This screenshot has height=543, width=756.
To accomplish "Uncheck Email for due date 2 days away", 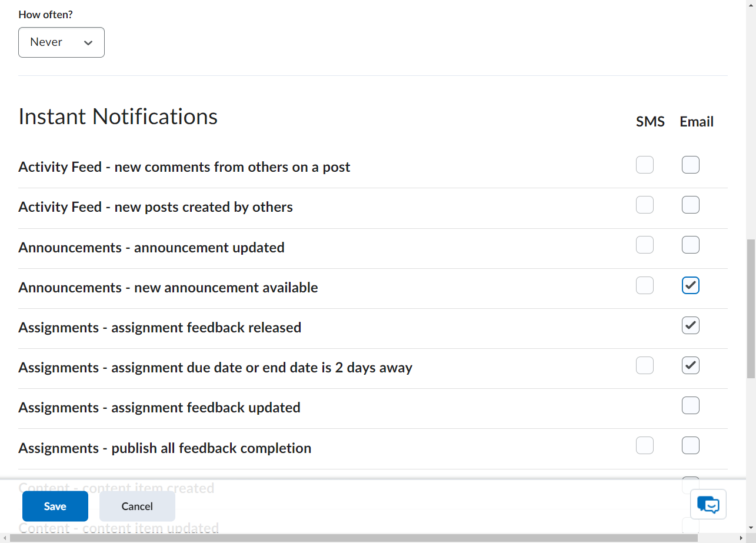I will [x=691, y=365].
